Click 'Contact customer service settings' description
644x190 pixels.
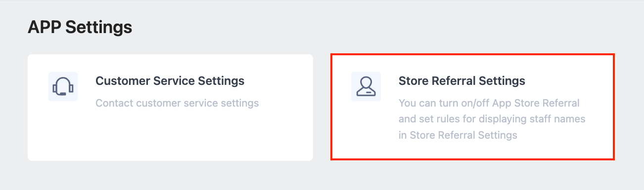(177, 104)
